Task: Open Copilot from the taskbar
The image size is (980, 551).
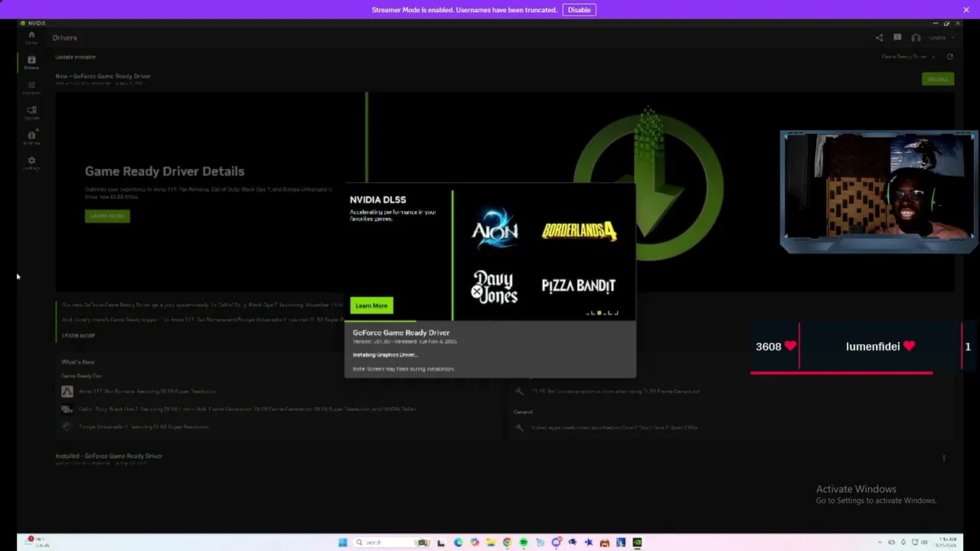Action: [475, 543]
